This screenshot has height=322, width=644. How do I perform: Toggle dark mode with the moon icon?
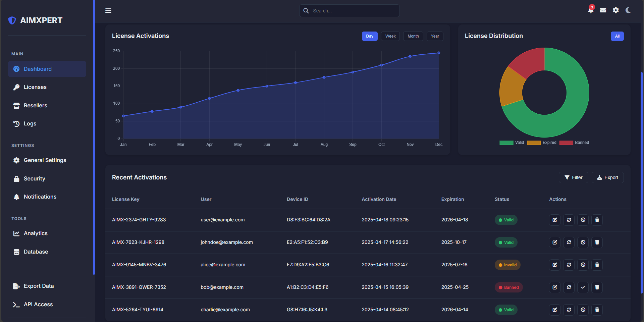click(x=628, y=10)
